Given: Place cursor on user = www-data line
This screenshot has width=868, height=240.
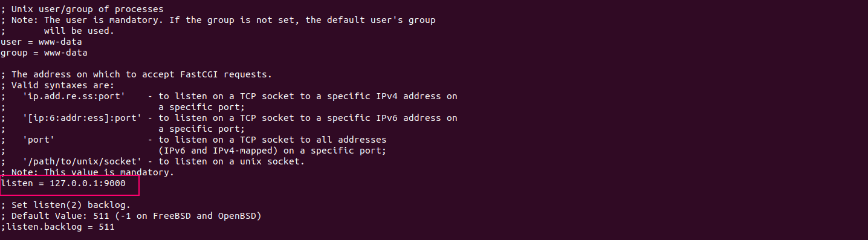Looking at the screenshot, I should pos(41,42).
